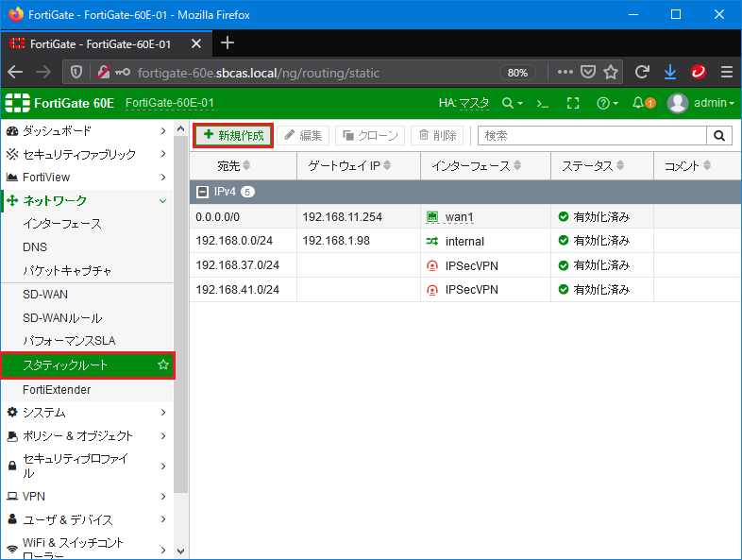Select the 192.168.0.0/24 route row
The width and height of the screenshot is (742, 560).
click(465, 241)
